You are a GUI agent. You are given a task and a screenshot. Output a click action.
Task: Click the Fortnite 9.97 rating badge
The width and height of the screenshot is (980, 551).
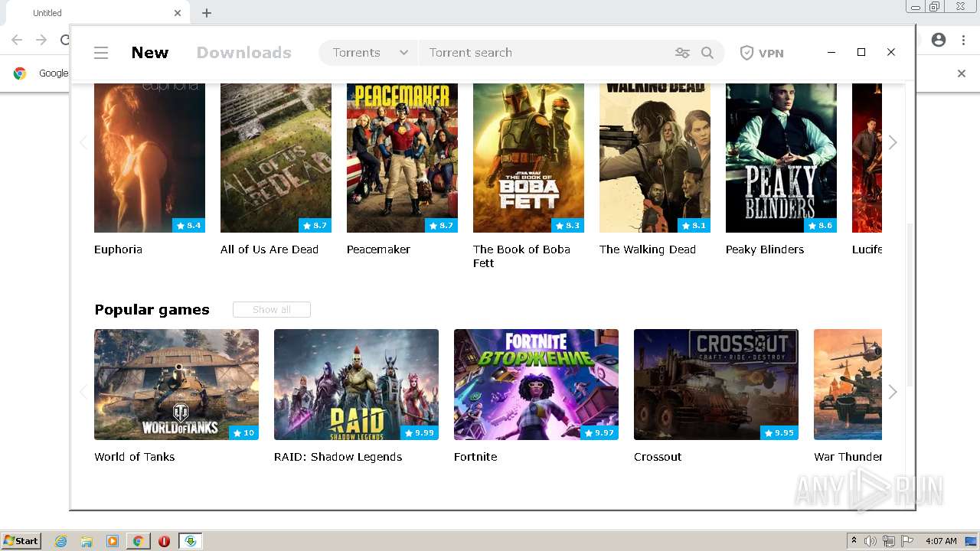pos(599,433)
